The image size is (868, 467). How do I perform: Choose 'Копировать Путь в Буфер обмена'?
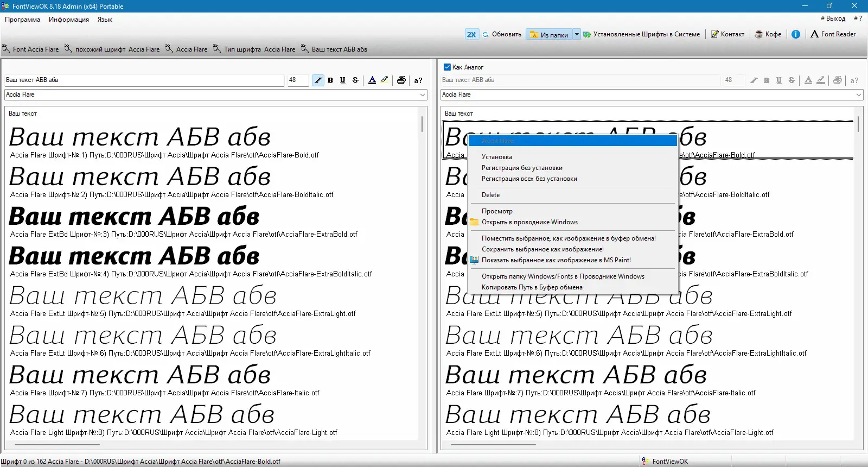pyautogui.click(x=573, y=287)
